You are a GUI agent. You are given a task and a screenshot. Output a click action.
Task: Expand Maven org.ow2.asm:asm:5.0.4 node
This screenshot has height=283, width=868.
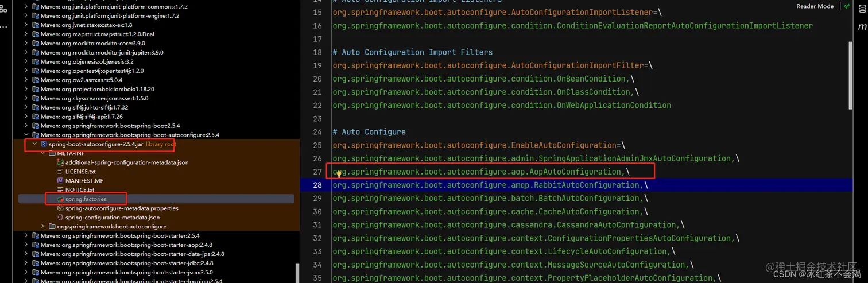coord(26,80)
